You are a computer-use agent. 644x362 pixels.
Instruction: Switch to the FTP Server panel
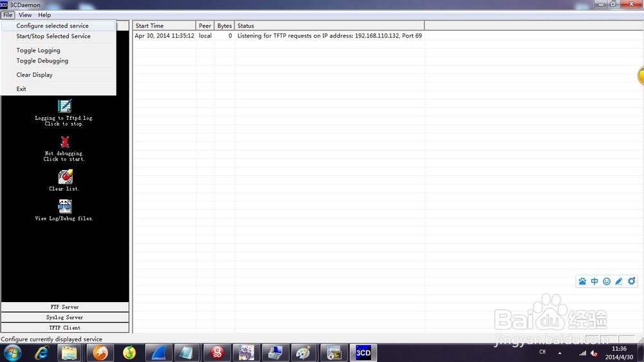pyautogui.click(x=65, y=307)
